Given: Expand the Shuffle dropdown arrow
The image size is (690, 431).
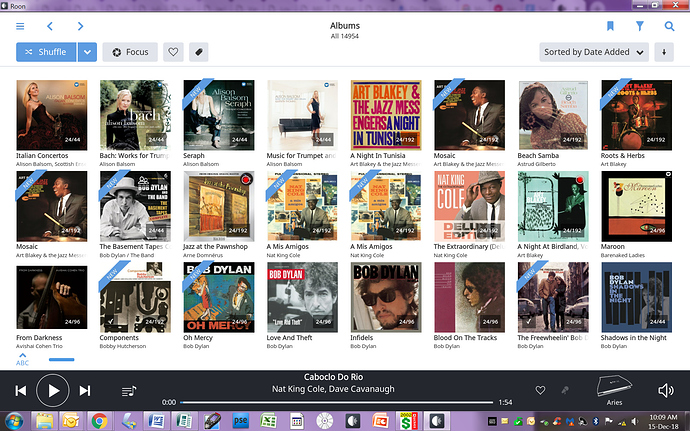Looking at the screenshot, I should pos(88,52).
